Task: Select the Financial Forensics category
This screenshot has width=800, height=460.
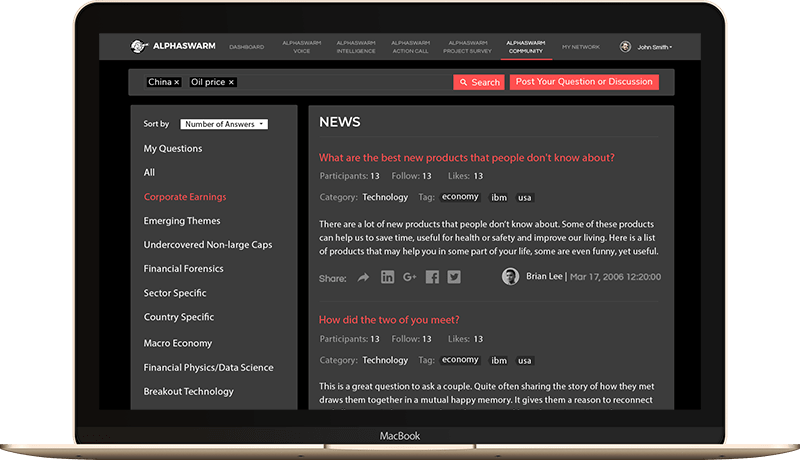Action: [x=184, y=269]
